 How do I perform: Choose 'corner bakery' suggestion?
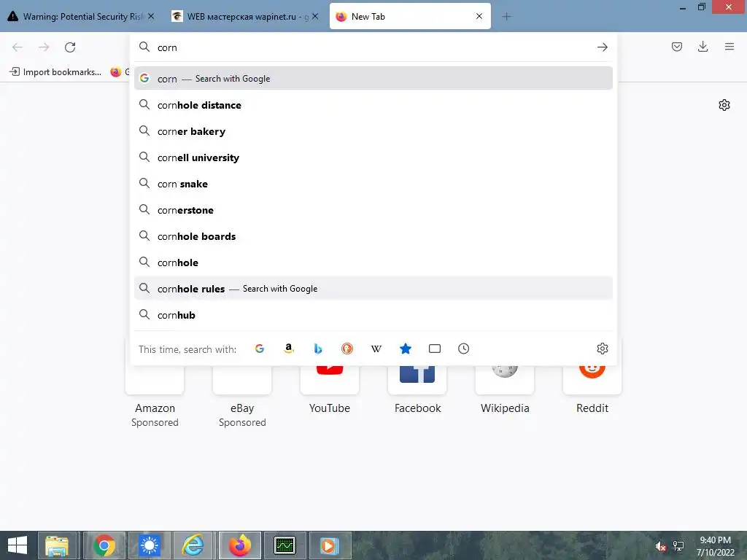pos(373,131)
